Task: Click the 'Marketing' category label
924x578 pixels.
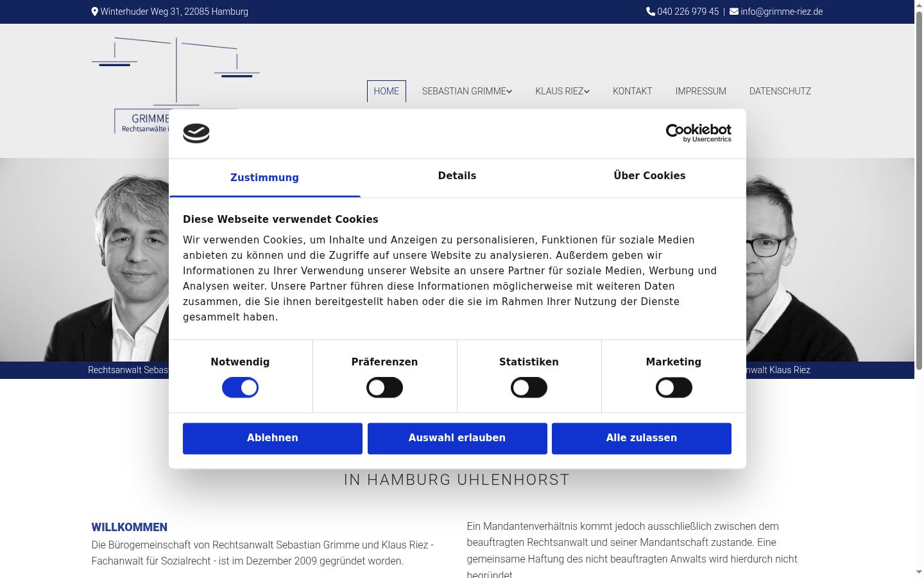Action: click(674, 362)
